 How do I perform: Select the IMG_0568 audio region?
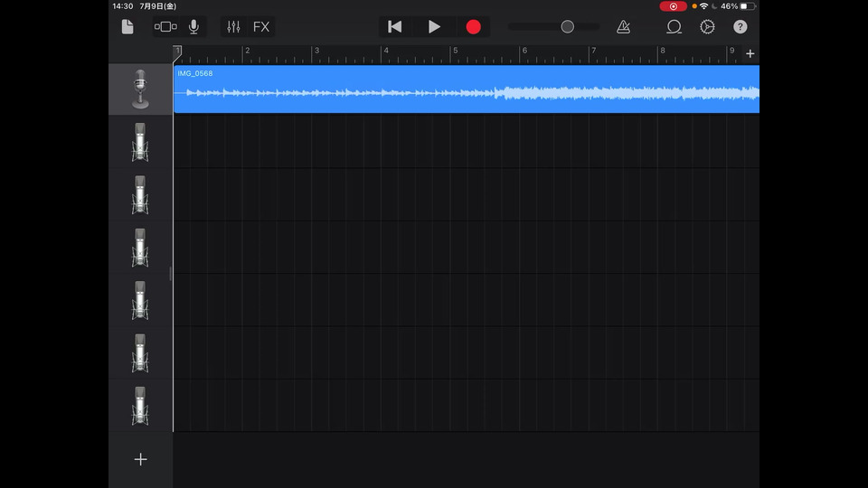pos(467,89)
